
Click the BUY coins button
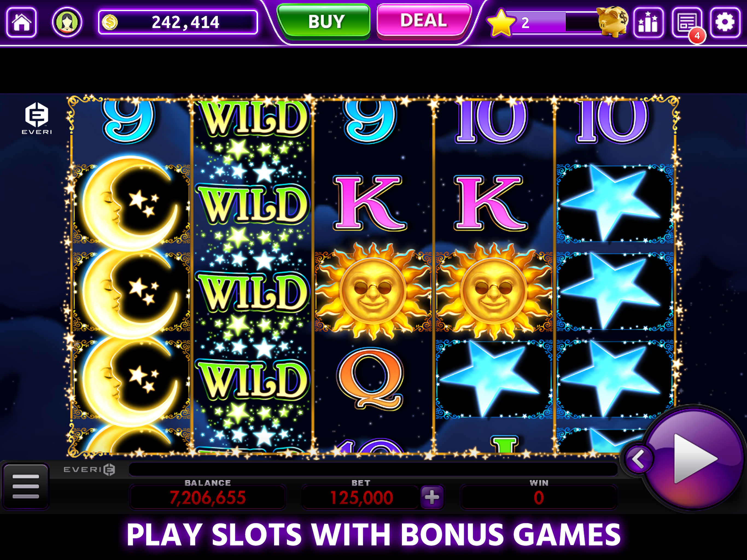(x=323, y=22)
